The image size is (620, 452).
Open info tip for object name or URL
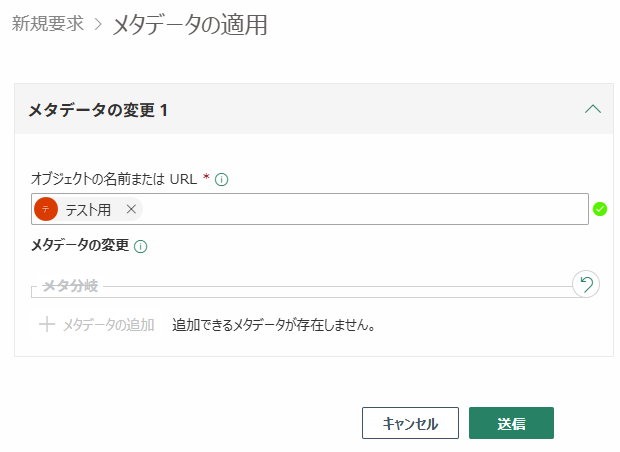[x=221, y=180]
